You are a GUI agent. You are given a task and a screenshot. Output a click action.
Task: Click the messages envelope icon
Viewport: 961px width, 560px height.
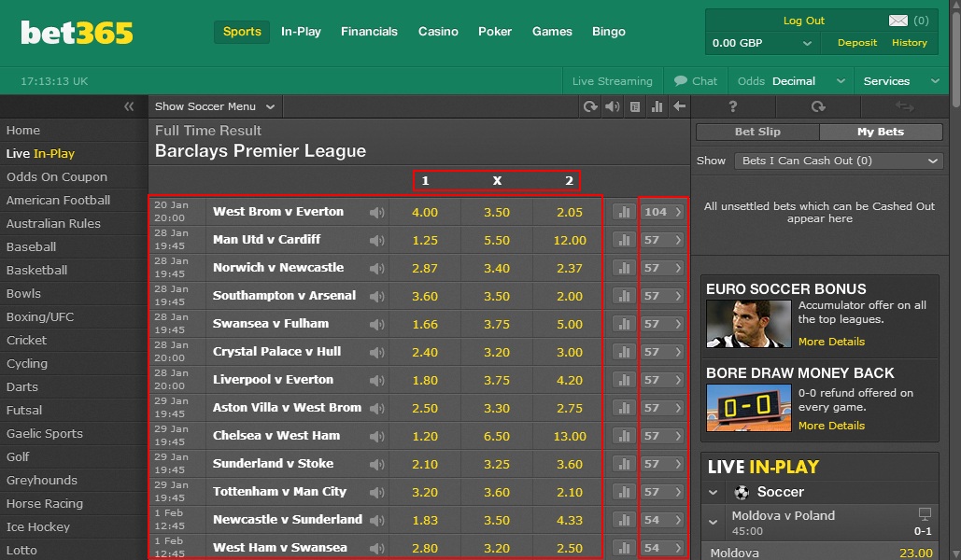897,21
